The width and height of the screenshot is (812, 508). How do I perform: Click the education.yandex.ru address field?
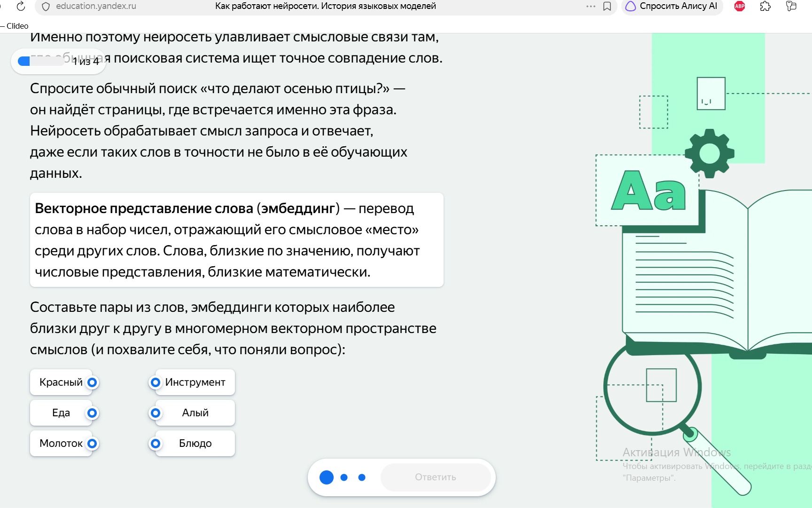[96, 7]
